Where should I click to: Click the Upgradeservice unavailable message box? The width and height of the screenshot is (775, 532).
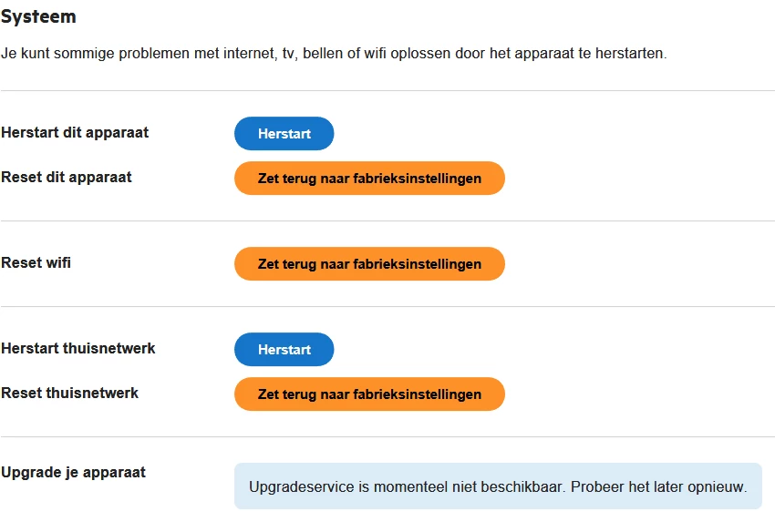498,486
